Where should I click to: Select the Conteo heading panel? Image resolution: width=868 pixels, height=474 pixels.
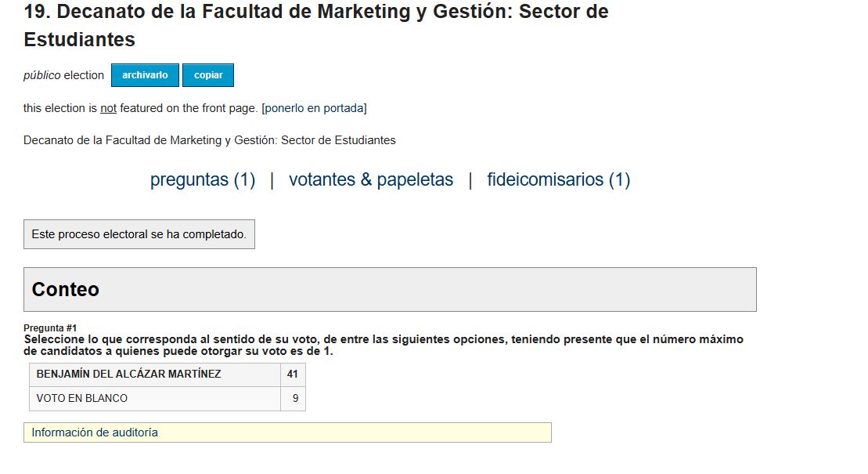pyautogui.click(x=390, y=289)
